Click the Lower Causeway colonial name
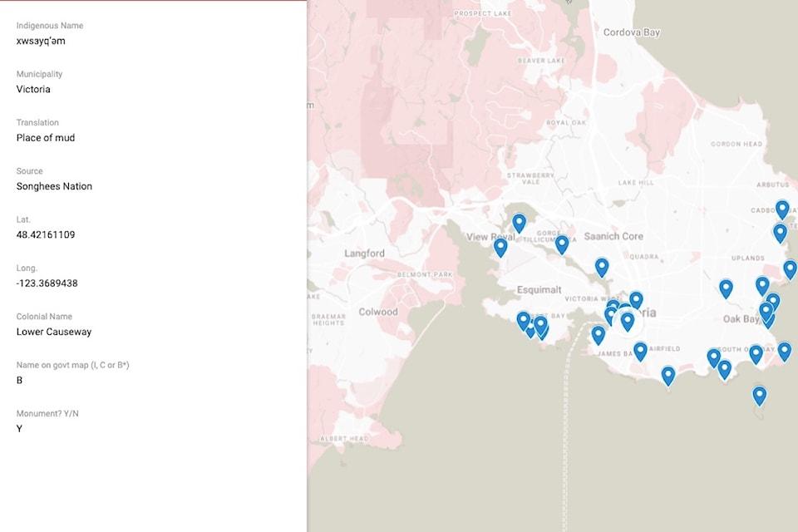The width and height of the screenshot is (798, 532). pyautogui.click(x=54, y=332)
